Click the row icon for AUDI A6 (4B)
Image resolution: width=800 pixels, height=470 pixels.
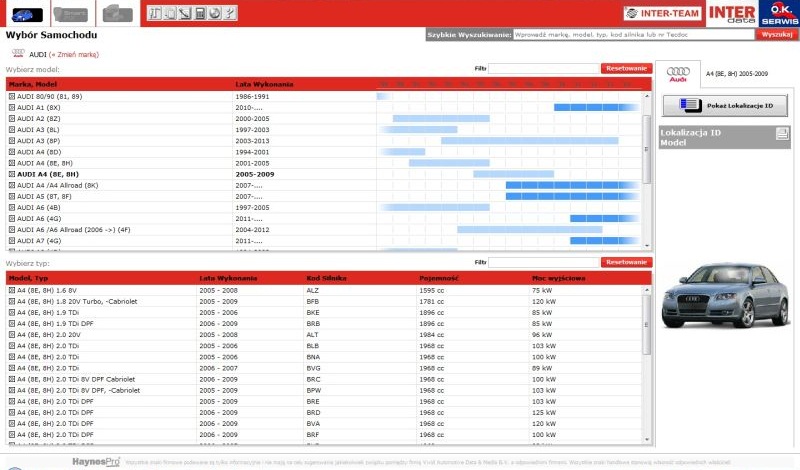[12, 208]
